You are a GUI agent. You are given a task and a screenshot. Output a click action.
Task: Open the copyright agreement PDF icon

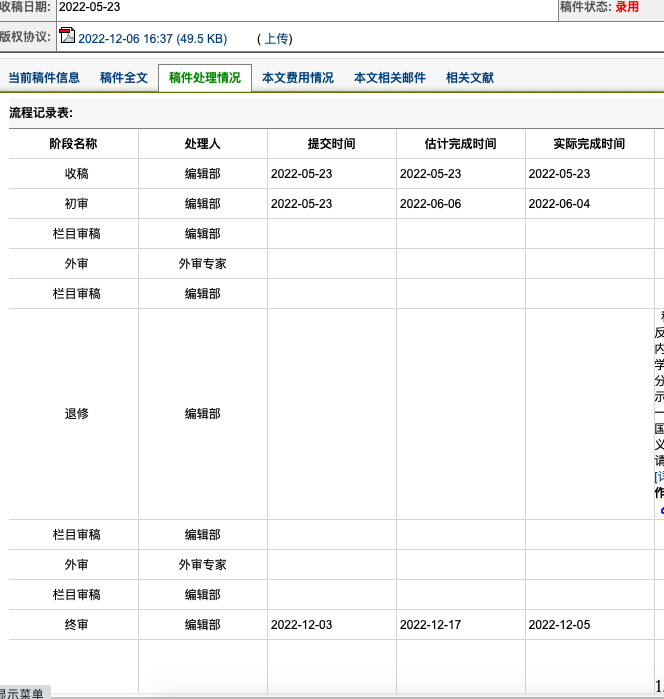(67, 36)
